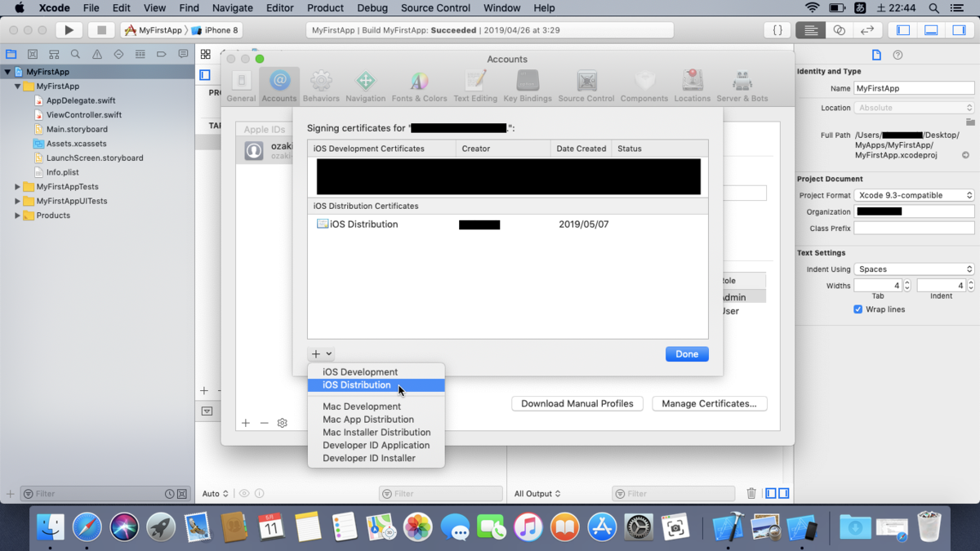Viewport: 980px width, 551px height.
Task: Open Navigation preferences tab
Action: click(x=365, y=86)
